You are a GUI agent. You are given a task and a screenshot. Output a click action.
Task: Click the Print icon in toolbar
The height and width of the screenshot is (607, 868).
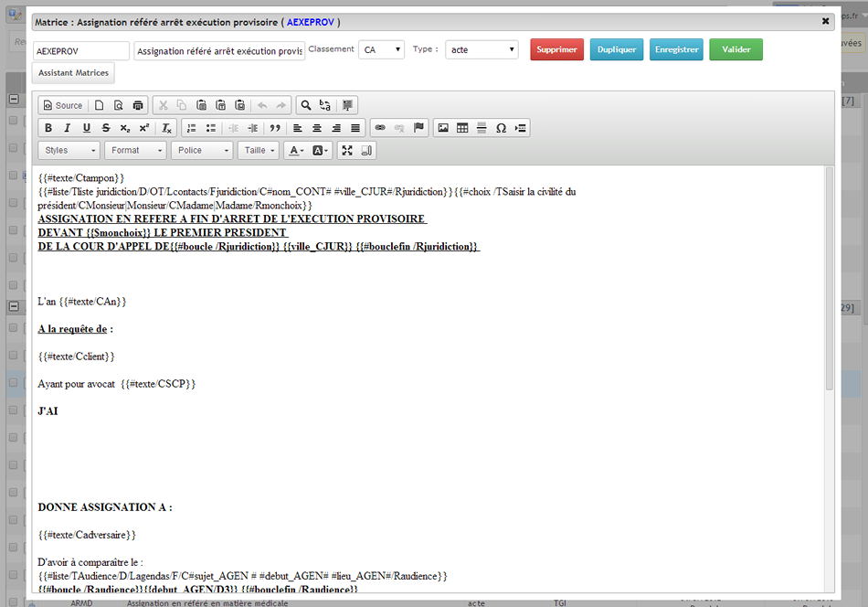(x=138, y=105)
